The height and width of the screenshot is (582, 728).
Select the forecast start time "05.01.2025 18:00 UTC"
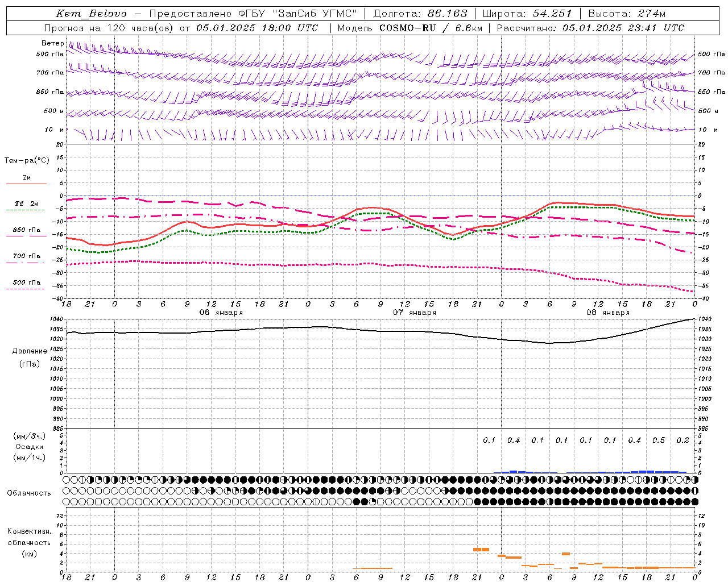point(257,28)
